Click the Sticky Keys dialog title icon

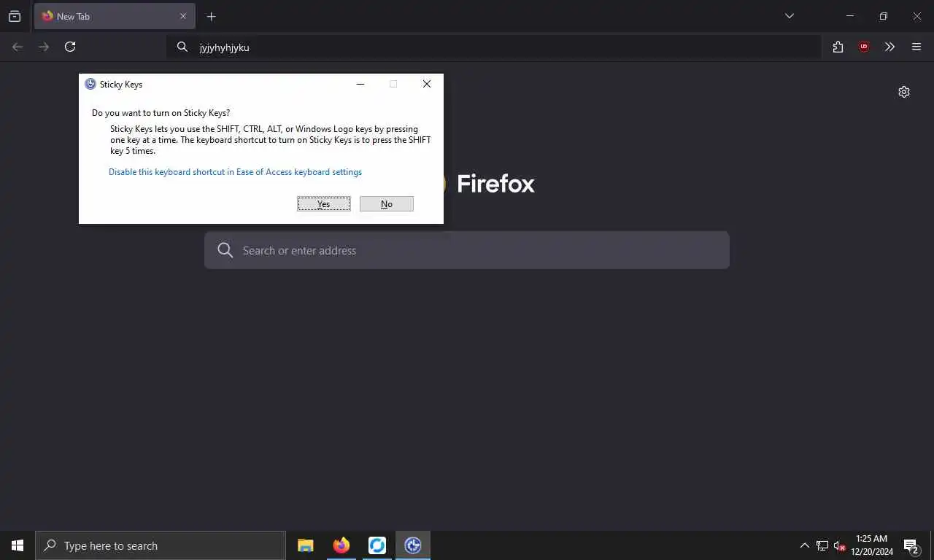(x=90, y=84)
